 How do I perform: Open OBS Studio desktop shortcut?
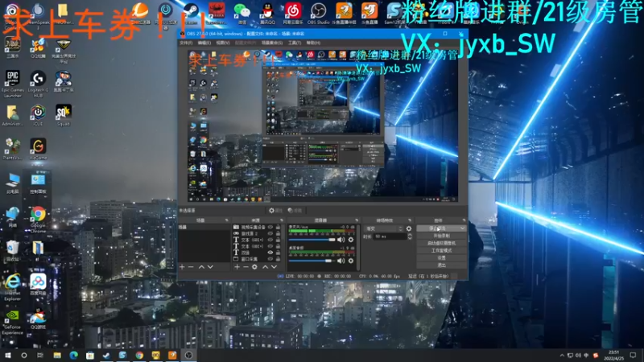tap(318, 14)
